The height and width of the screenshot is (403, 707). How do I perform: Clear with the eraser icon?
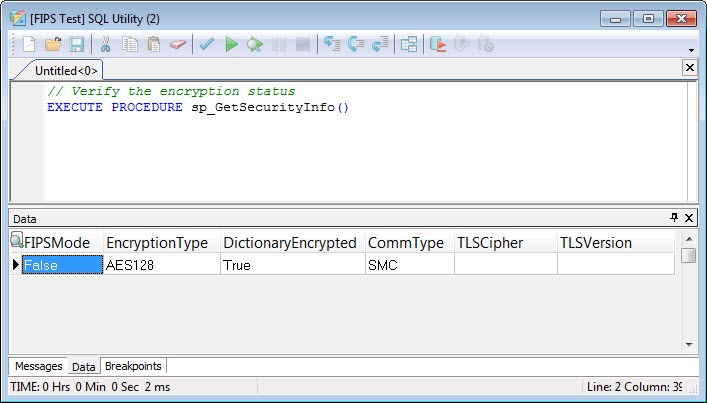pos(178,44)
